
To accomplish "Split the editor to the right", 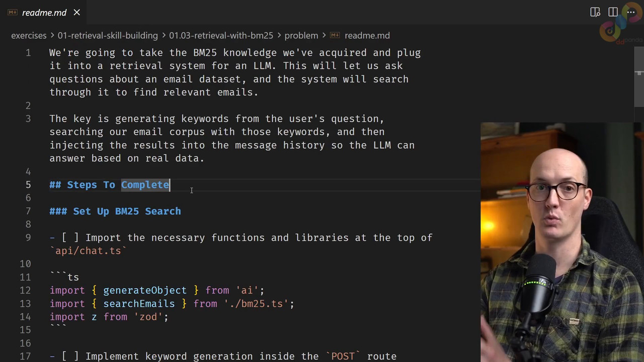I will click(613, 13).
